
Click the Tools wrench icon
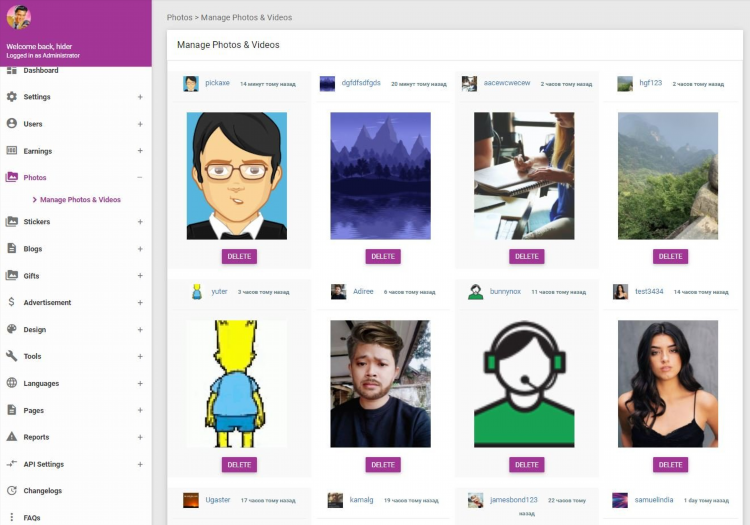tap(11, 356)
